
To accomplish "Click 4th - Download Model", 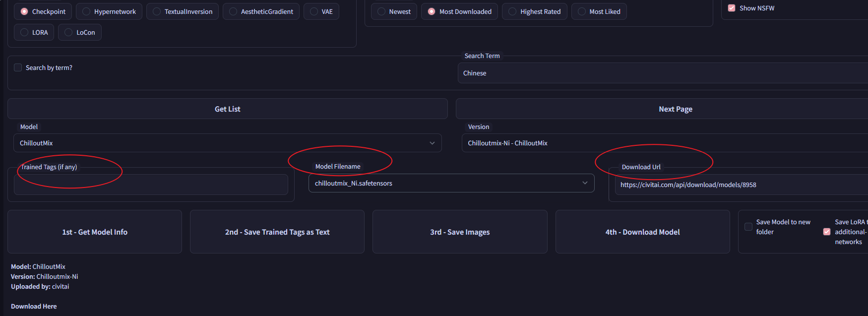I will 642,232.
